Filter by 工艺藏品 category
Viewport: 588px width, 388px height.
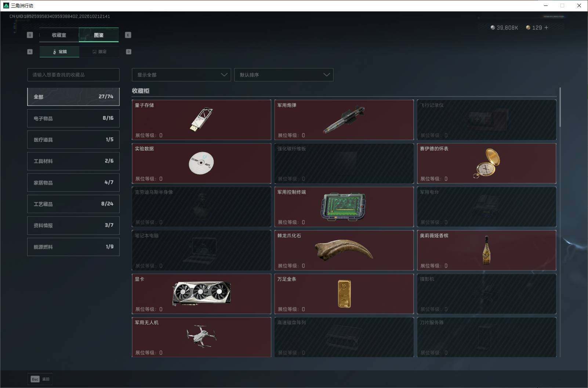point(73,204)
